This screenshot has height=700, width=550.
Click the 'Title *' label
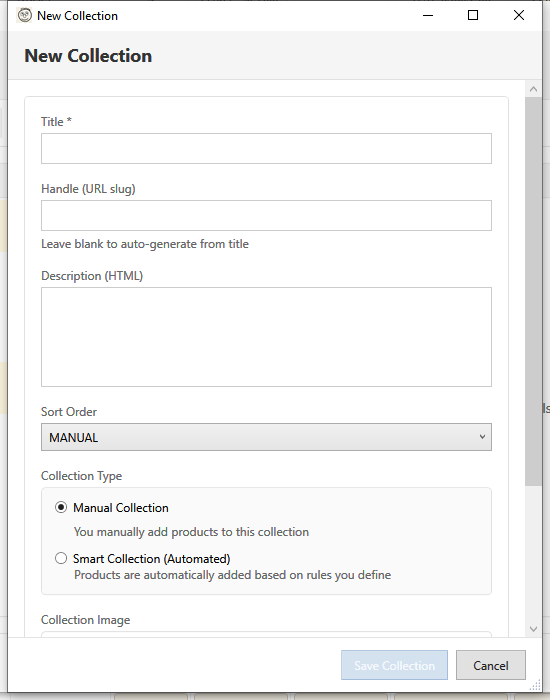56,121
